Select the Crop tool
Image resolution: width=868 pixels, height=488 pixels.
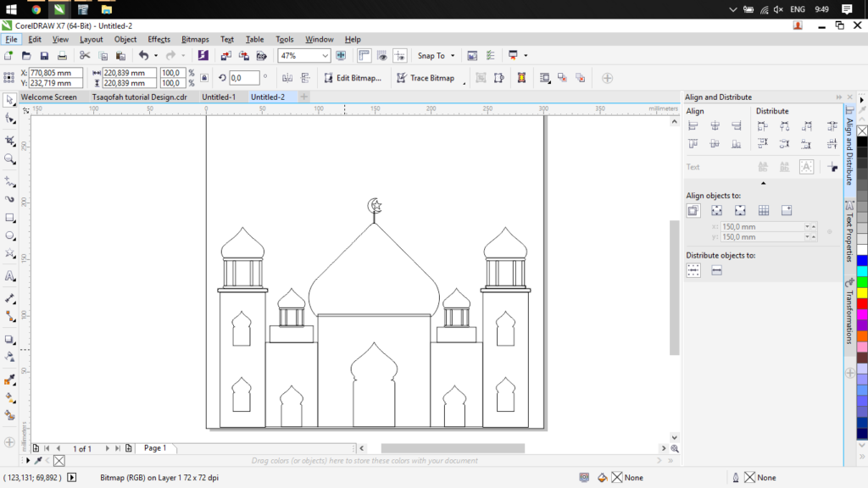(x=10, y=139)
